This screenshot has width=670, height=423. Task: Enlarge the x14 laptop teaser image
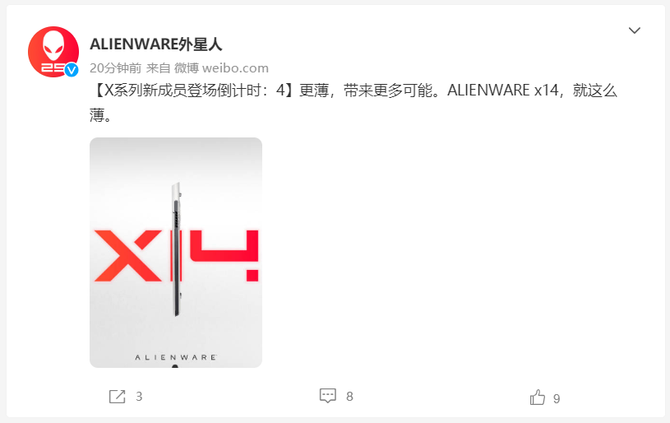[176, 253]
